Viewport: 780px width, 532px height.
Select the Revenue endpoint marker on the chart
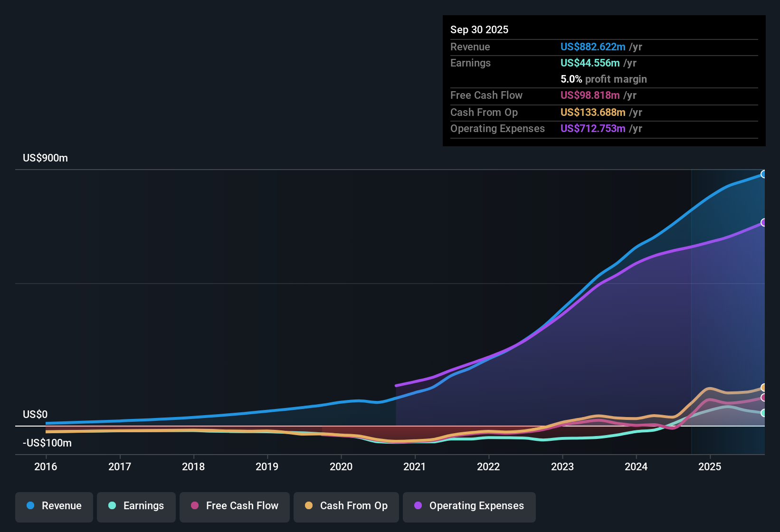pyautogui.click(x=764, y=174)
